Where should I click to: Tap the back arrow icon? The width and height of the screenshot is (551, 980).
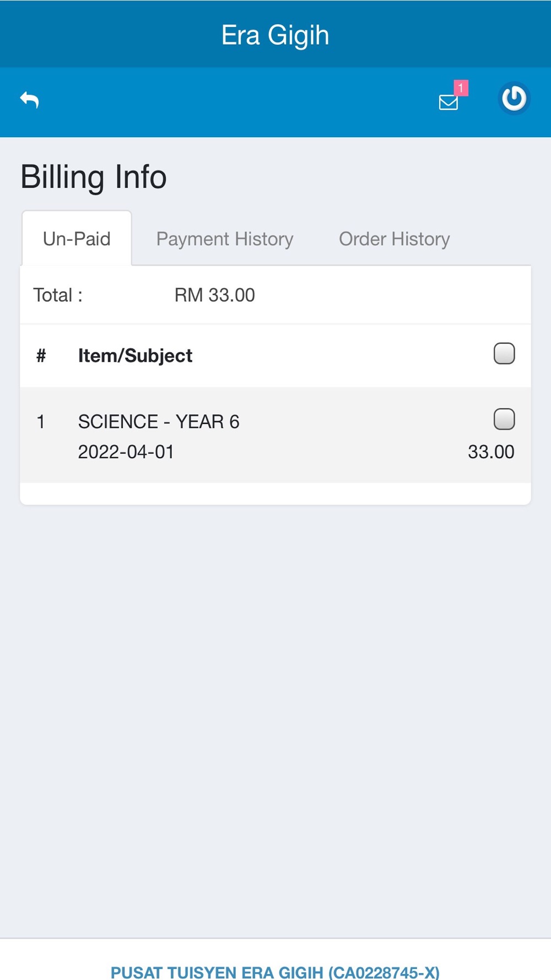pyautogui.click(x=30, y=100)
